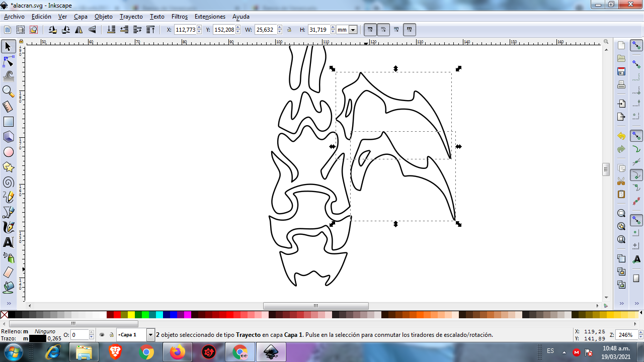Toggle move gradients with object

(396, 30)
